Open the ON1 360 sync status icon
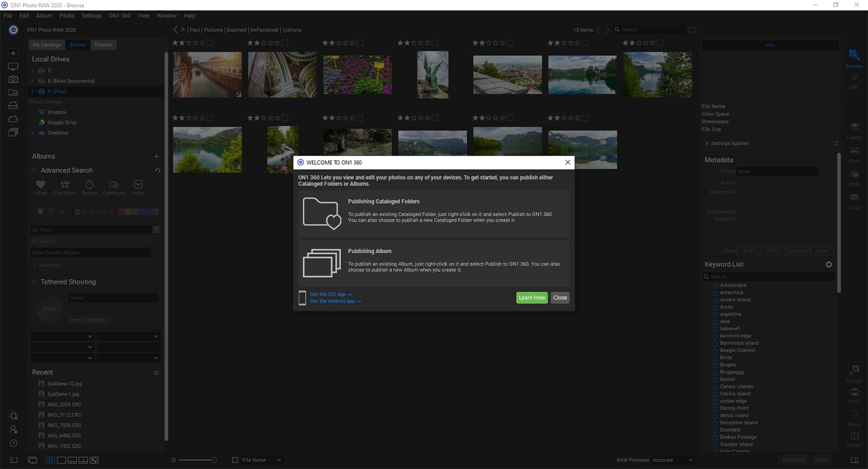868x469 pixels. click(x=14, y=416)
